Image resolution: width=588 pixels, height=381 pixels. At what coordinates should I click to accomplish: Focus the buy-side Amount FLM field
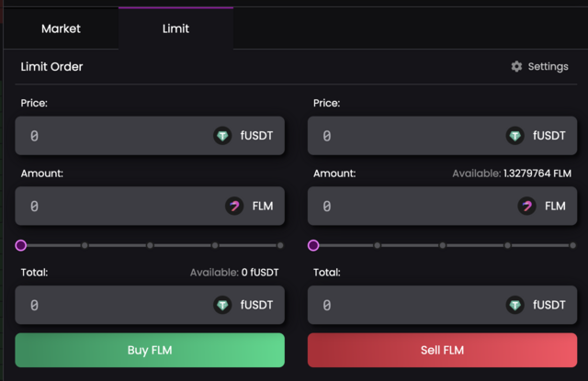[150, 206]
